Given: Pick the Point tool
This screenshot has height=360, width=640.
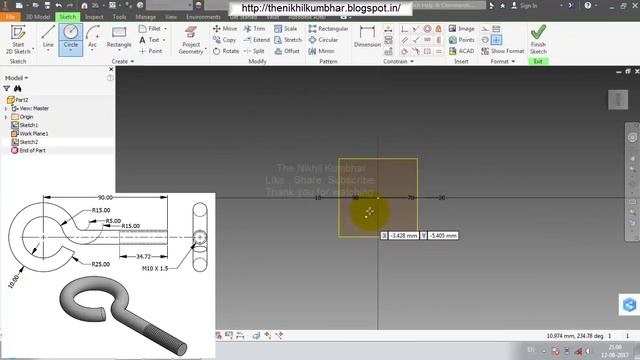Looking at the screenshot, I should (x=151, y=51).
